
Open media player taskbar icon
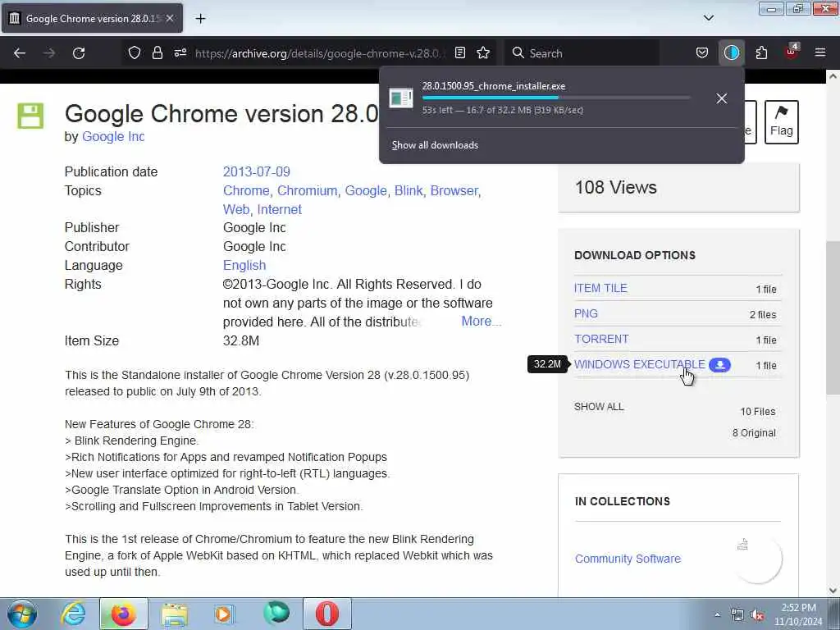225,614
